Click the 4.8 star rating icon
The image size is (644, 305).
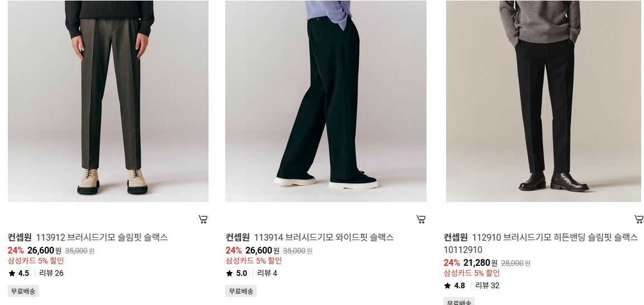tap(448, 285)
